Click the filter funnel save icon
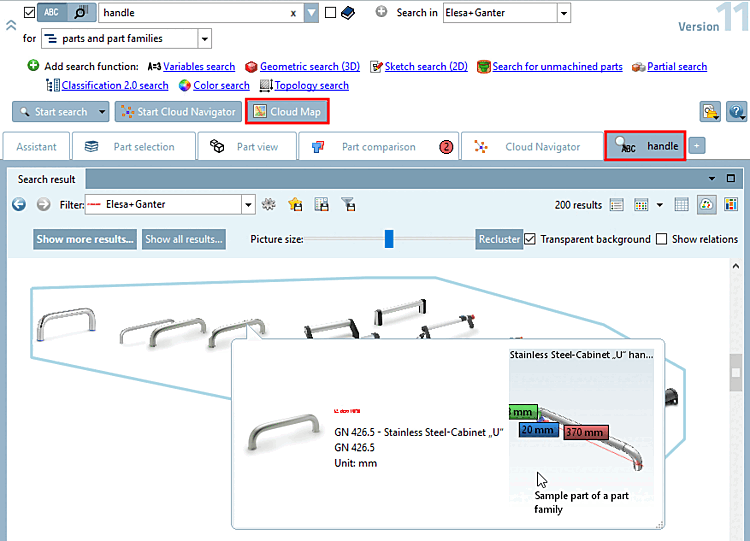The image size is (750, 541). [348, 205]
